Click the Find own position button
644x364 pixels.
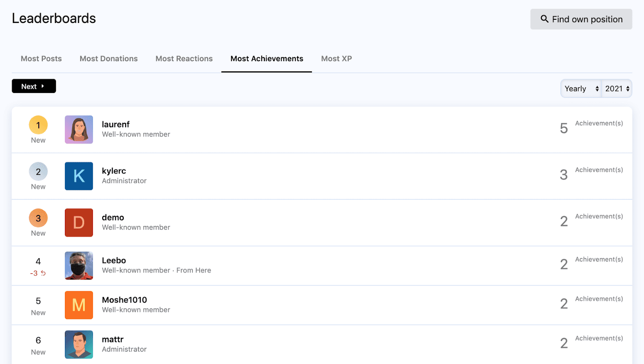coord(581,19)
